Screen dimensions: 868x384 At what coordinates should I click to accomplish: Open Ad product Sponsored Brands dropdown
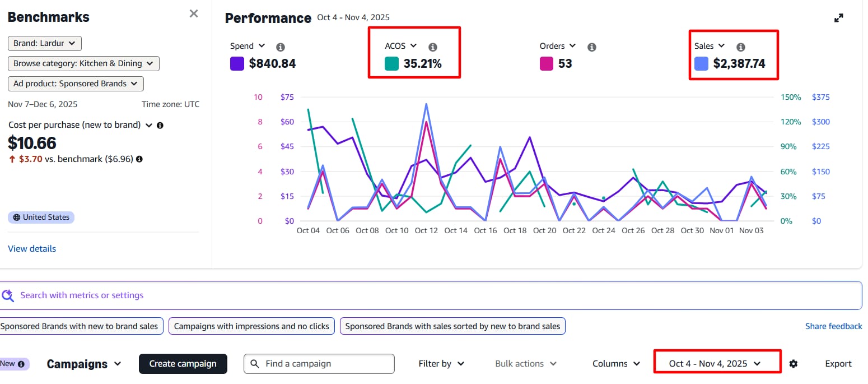[76, 84]
